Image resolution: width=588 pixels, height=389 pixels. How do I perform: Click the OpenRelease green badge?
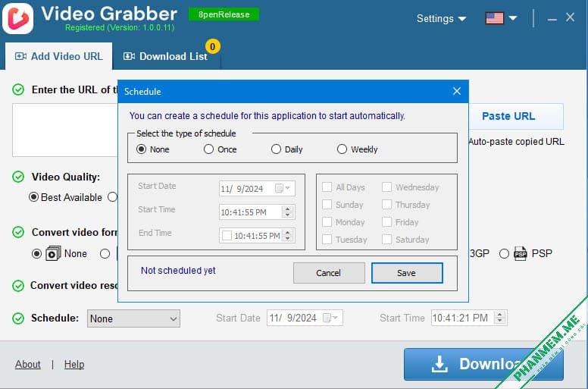coord(224,14)
